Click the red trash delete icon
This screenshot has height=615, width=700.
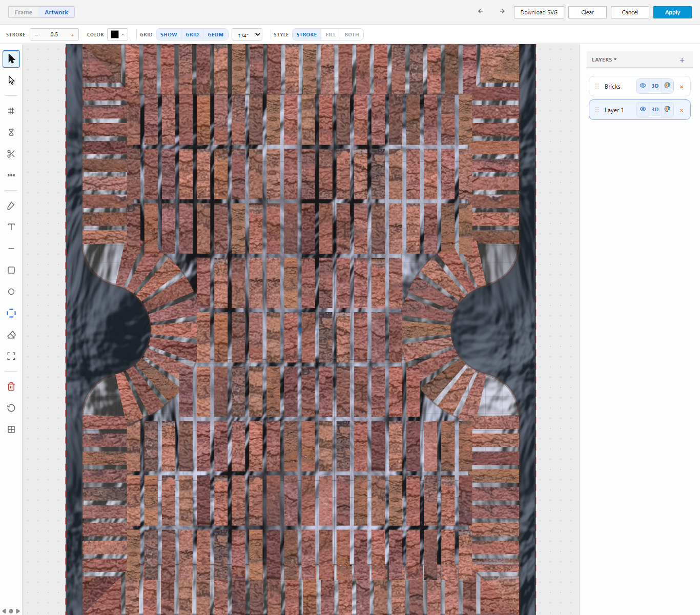[x=11, y=386]
